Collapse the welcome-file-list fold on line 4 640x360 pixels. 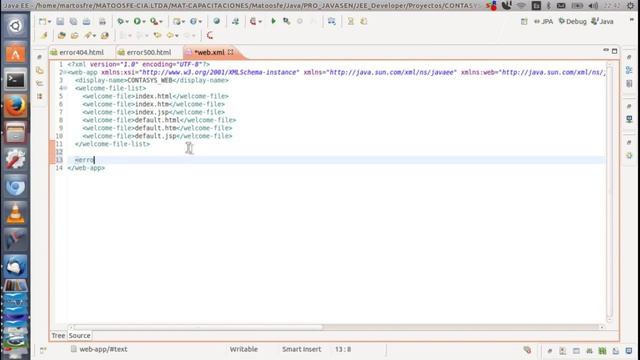pos(65,88)
